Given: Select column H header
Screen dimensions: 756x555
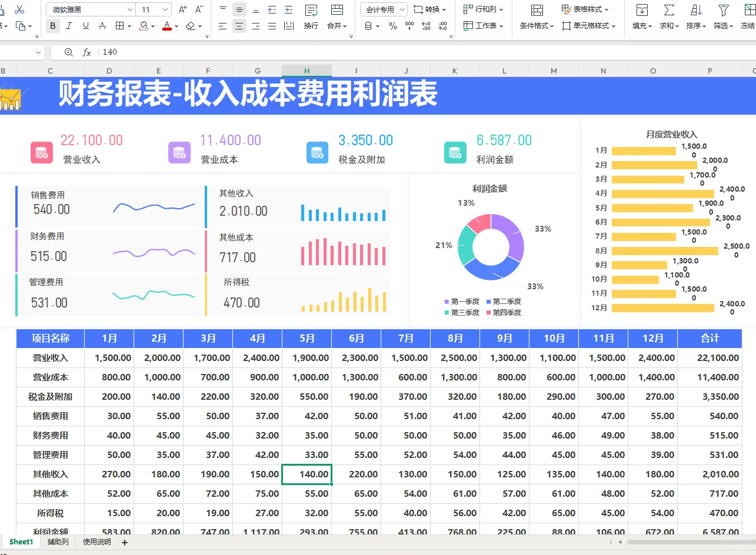Looking at the screenshot, I should [307, 71].
